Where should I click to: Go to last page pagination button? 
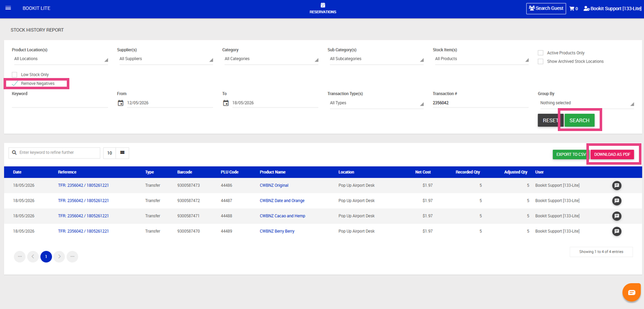tap(72, 256)
